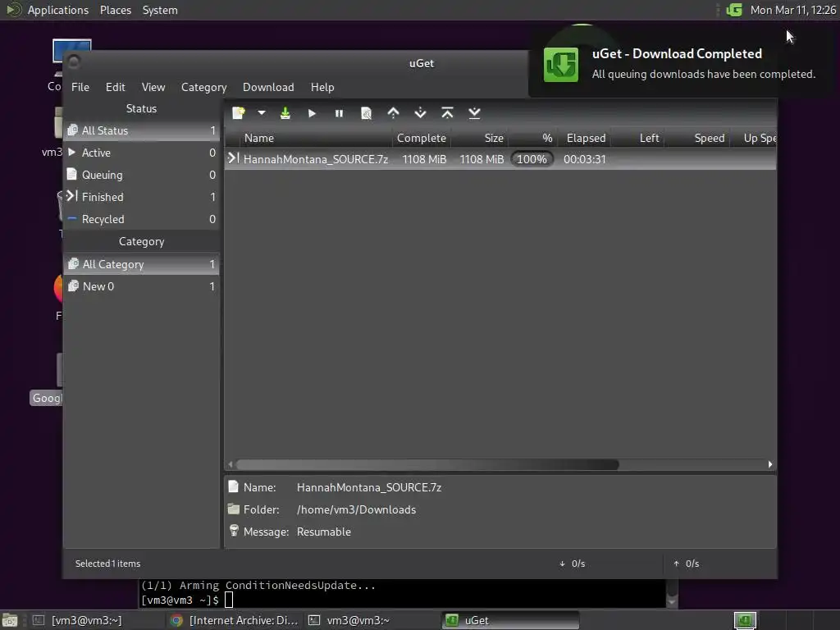Click the Pause toolbar button
Screen dimensions: 840x630
339,113
